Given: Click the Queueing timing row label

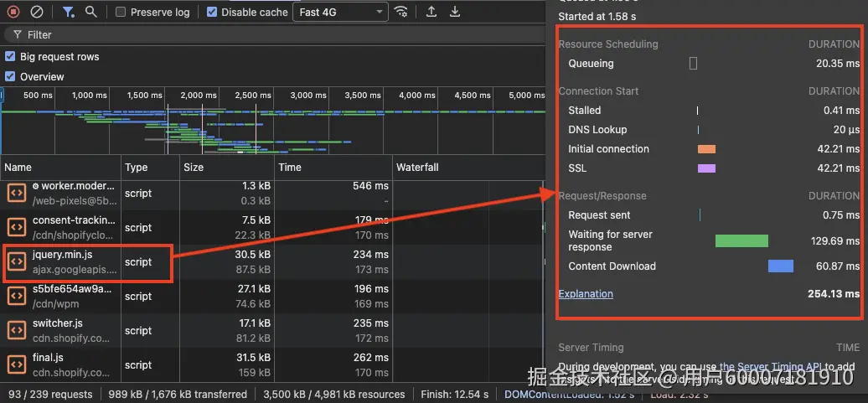Looking at the screenshot, I should (x=592, y=64).
